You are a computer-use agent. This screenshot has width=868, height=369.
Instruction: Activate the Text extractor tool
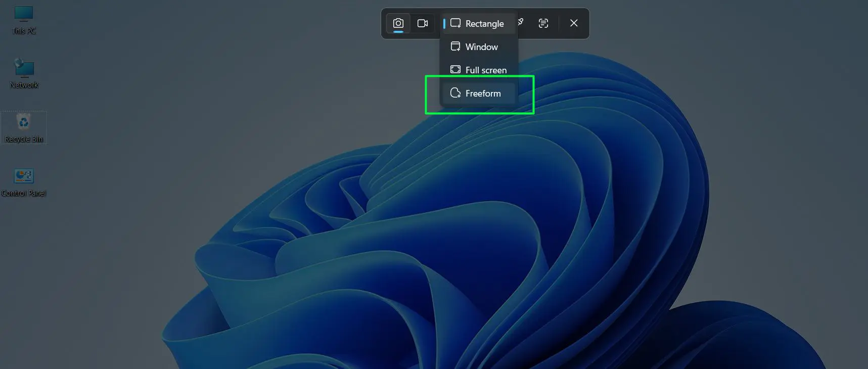pos(543,23)
